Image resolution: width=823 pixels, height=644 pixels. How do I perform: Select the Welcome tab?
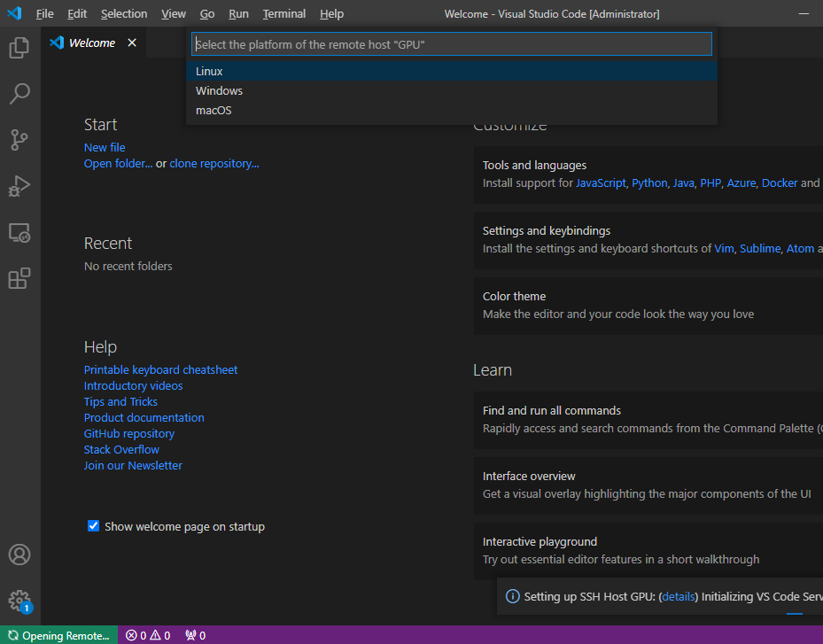tap(92, 43)
